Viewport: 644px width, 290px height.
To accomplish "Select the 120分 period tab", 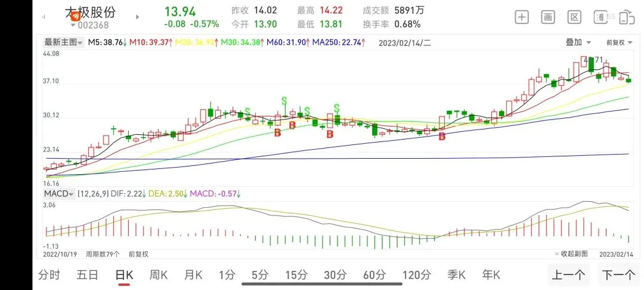I will pos(416,275).
